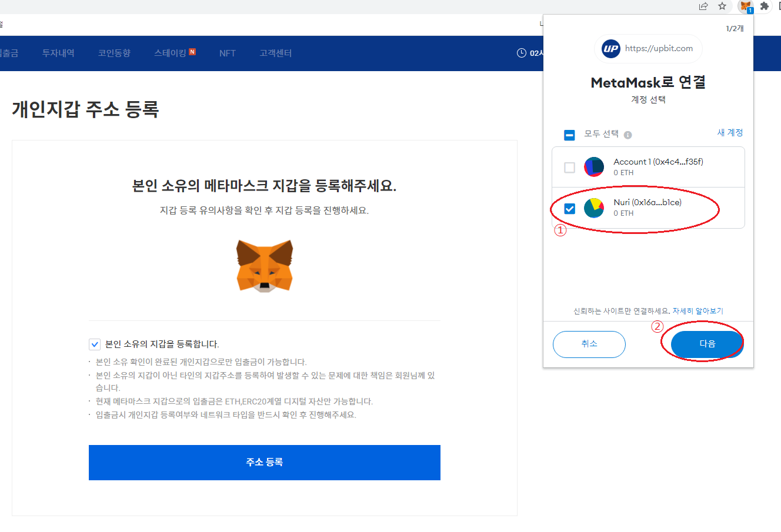Screen dimensions: 781x532
Task: Click the 1/2개 page counter text
Action: coord(735,28)
